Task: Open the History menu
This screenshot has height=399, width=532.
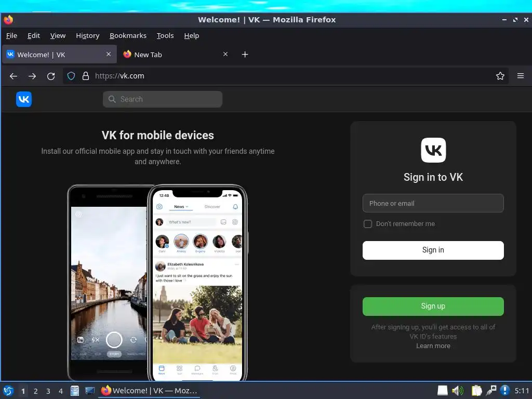Action: pyautogui.click(x=87, y=36)
